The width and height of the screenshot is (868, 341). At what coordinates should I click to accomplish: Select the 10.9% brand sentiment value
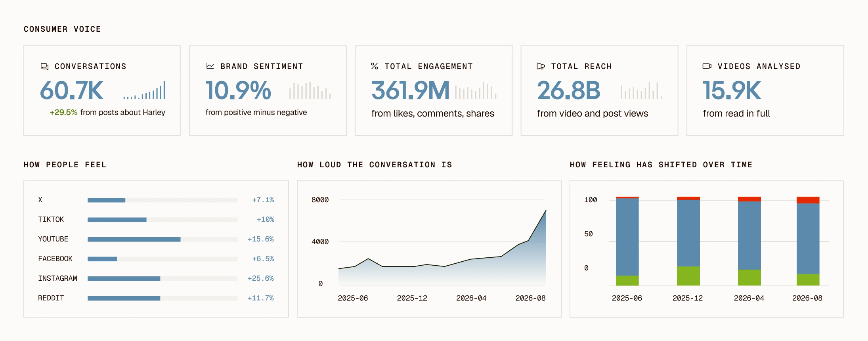238,90
